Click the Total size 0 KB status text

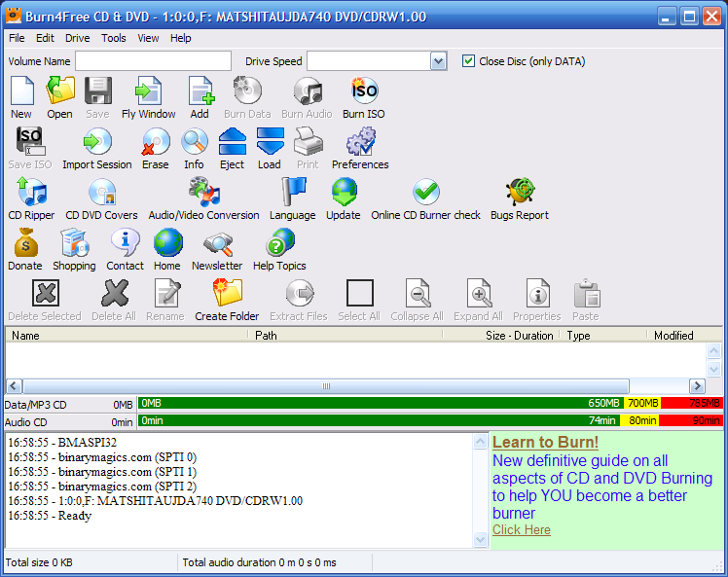tap(39, 562)
